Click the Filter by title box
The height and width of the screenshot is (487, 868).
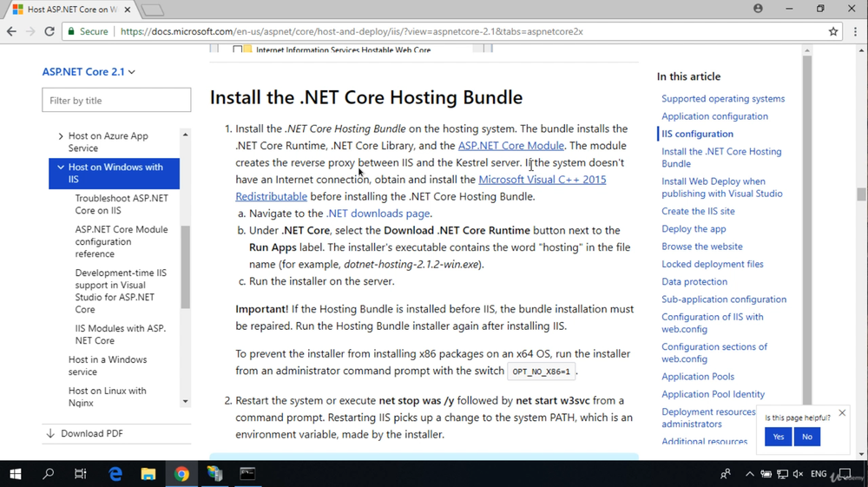tap(116, 100)
